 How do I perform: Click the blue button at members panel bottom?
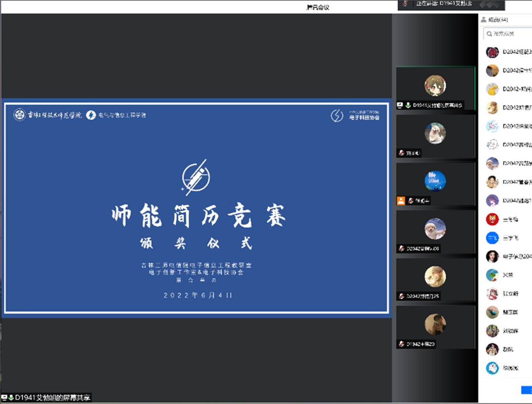(x=526, y=390)
